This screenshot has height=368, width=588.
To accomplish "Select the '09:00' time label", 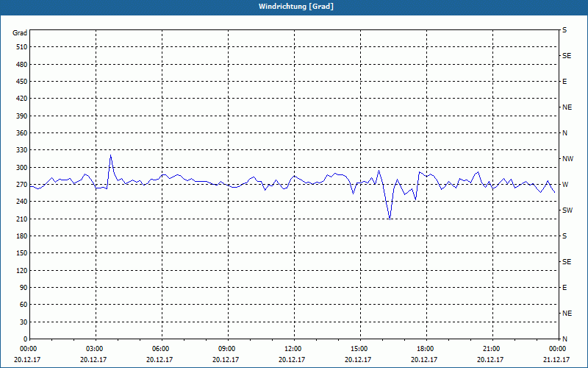I will [x=227, y=349].
